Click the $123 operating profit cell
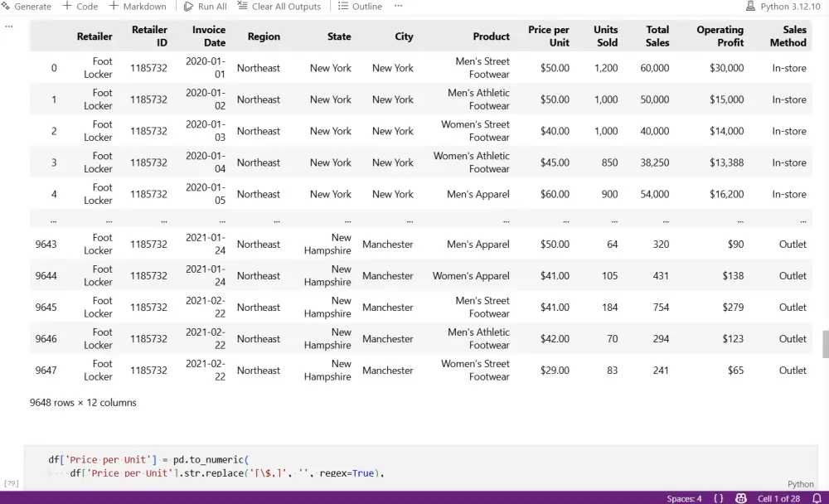The image size is (829, 504). 733,338
